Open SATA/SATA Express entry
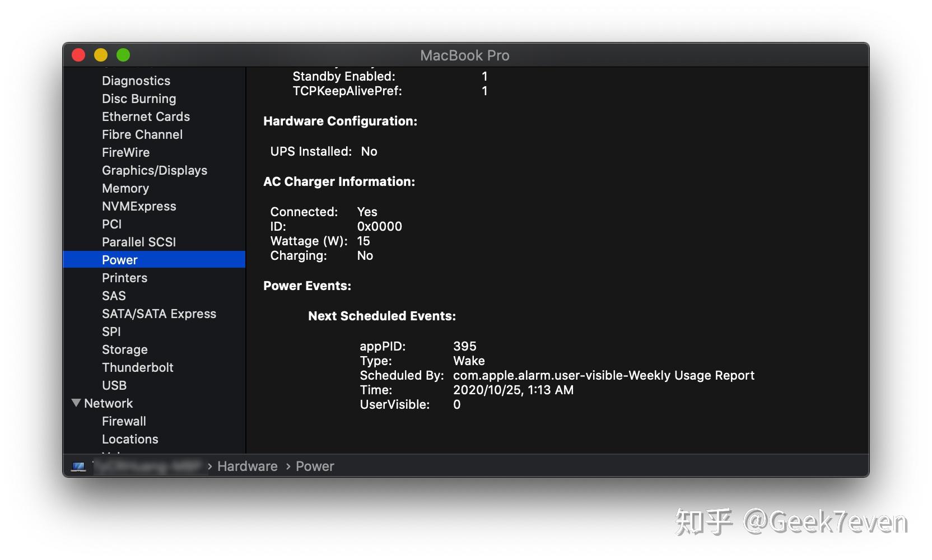 pyautogui.click(x=159, y=314)
